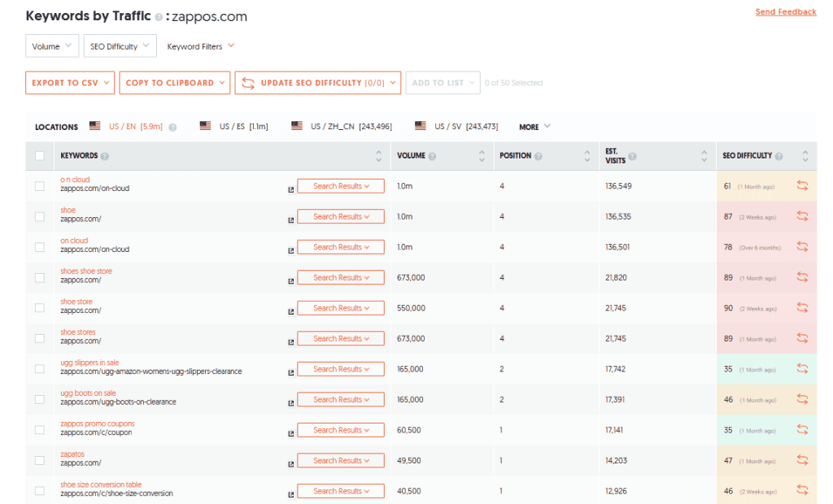Show help tooltip next to SEO Difficulty header
This screenshot has height=504, width=833.
778,156
